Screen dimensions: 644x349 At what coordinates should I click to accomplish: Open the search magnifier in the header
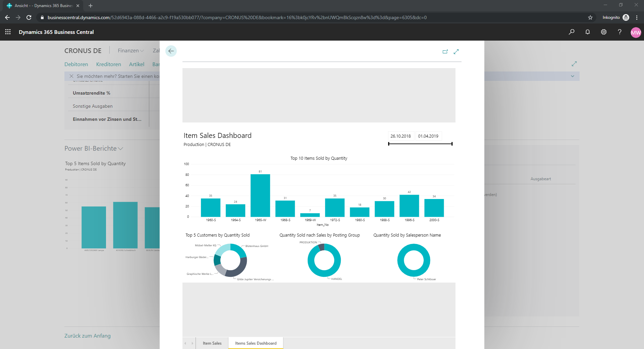coord(572,32)
